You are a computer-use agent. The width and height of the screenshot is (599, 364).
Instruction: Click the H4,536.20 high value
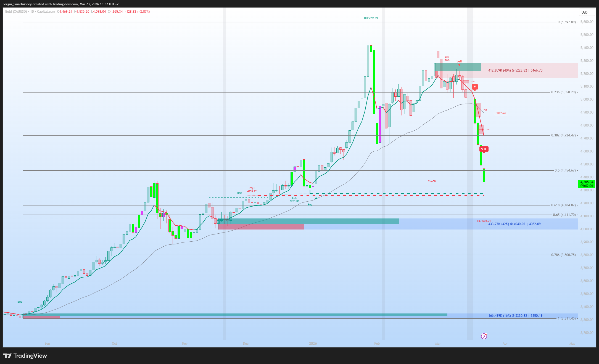[82, 12]
